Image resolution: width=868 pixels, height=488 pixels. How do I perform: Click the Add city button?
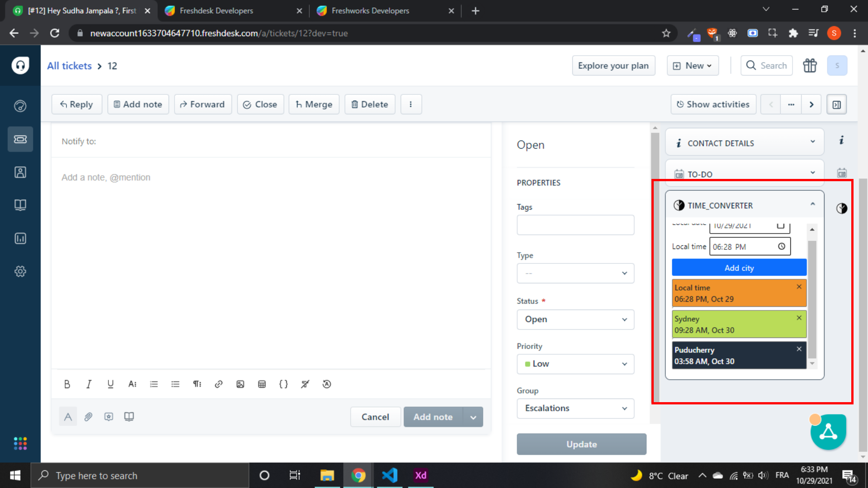tap(739, 268)
